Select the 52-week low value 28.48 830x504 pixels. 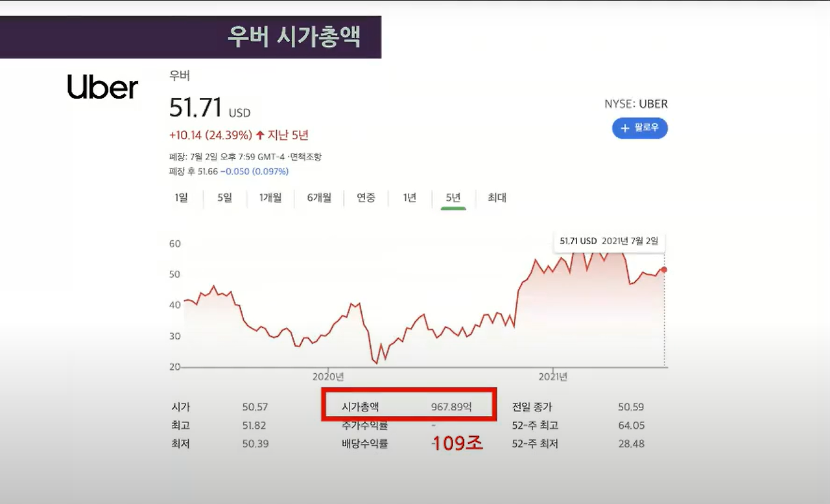pos(631,444)
